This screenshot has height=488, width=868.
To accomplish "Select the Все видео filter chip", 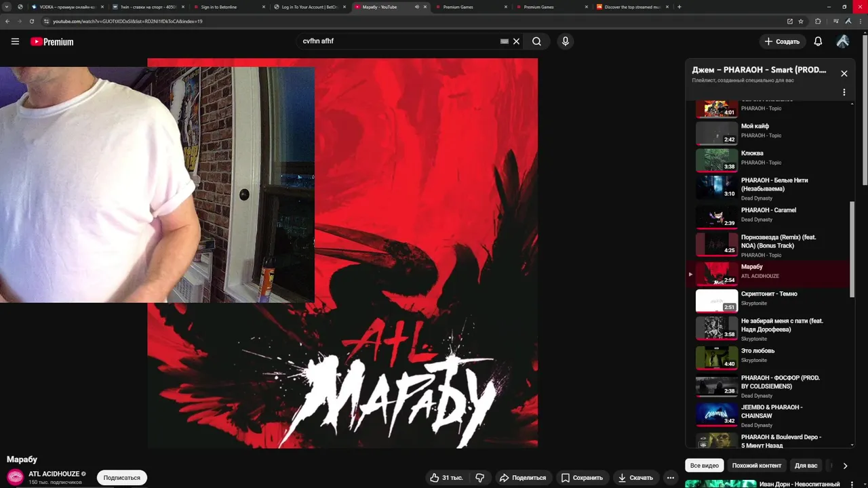I will coord(704,466).
